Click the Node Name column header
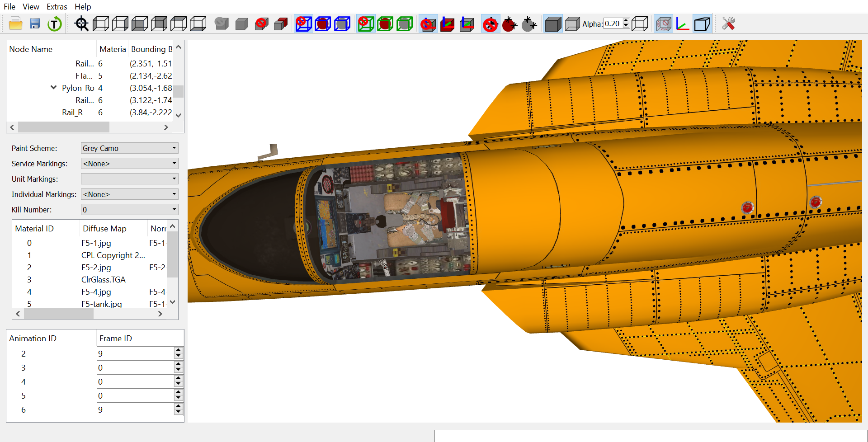Screen dimensions: 868x442 [x=52, y=49]
